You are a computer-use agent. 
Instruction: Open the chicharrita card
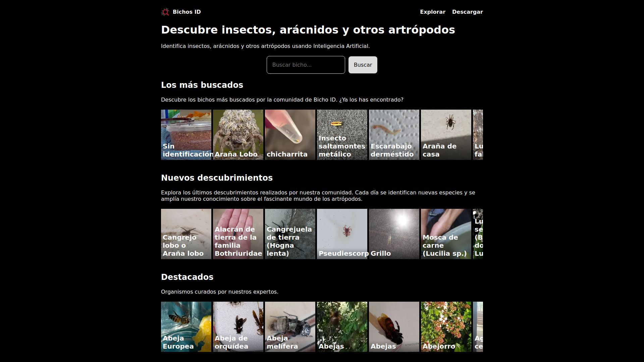tap(290, 134)
